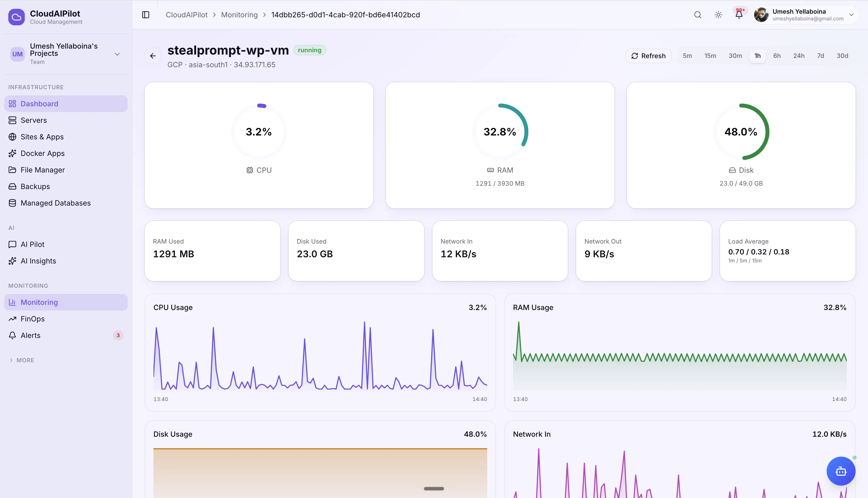Click the Network In 12 KB/s card
Viewport: 868px width, 498px height.
pos(500,251)
